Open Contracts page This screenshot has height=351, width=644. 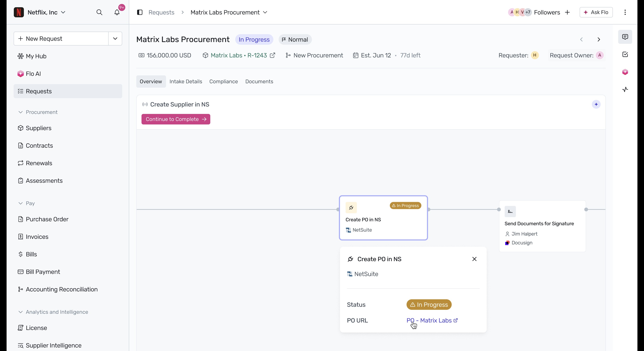[x=68, y=145]
